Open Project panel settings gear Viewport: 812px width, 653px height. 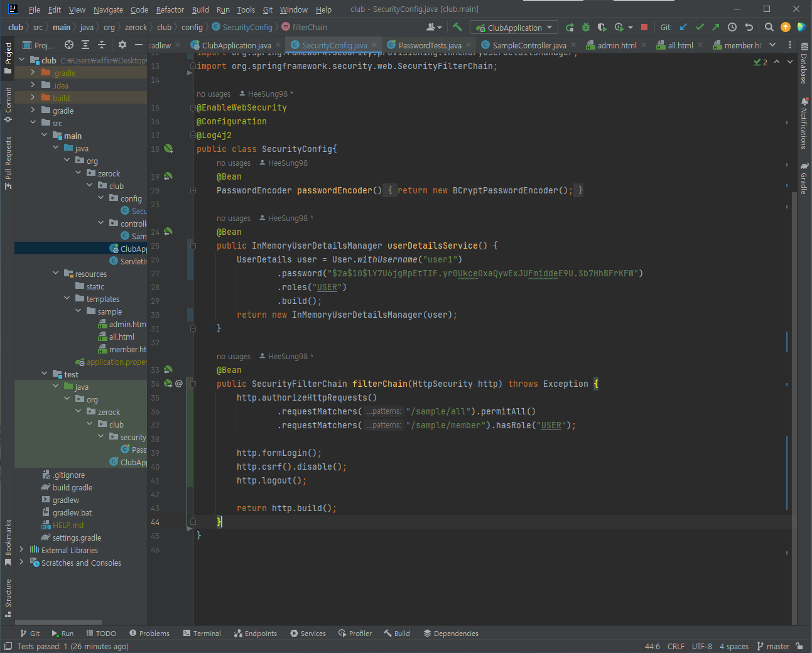(x=122, y=45)
